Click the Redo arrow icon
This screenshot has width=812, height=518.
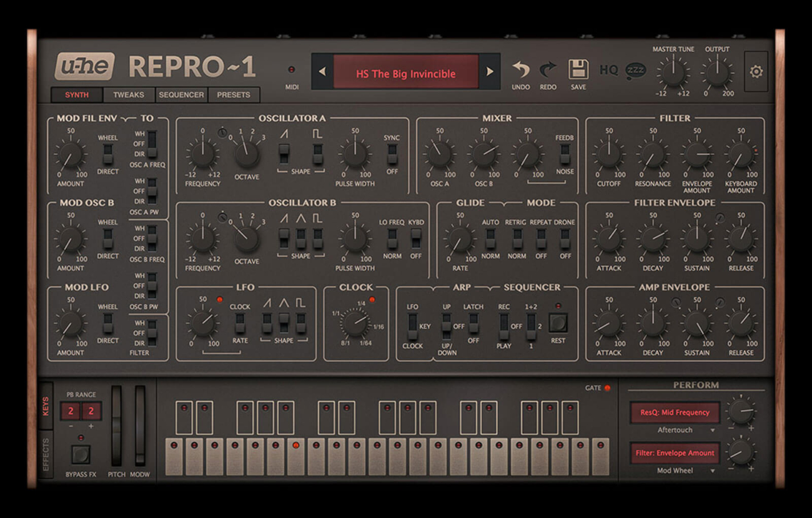[x=548, y=69]
